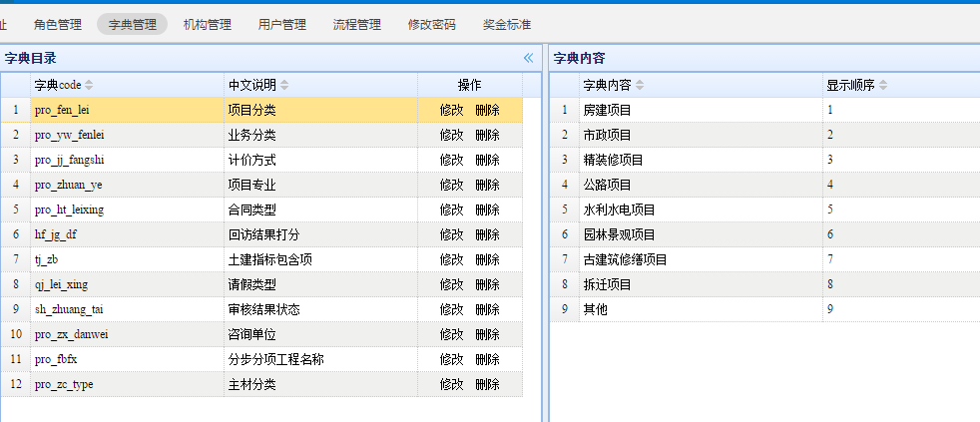Viewport: 980px width, 422px height.
Task: Select 古建筑修缮项目 content row
Action: click(625, 259)
